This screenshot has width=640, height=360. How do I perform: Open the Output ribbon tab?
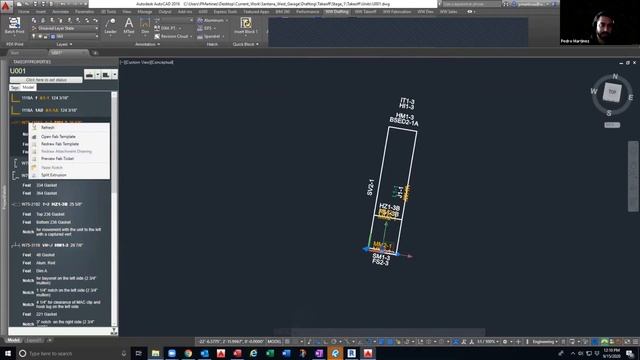(165, 12)
